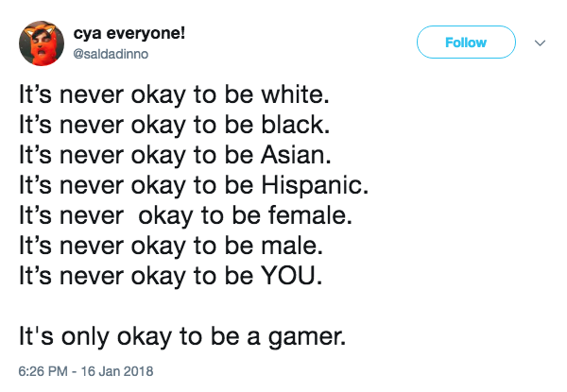Screen dimensions: 567x392
Task: Open the fox-costume profile avatar
Action: tap(42, 43)
